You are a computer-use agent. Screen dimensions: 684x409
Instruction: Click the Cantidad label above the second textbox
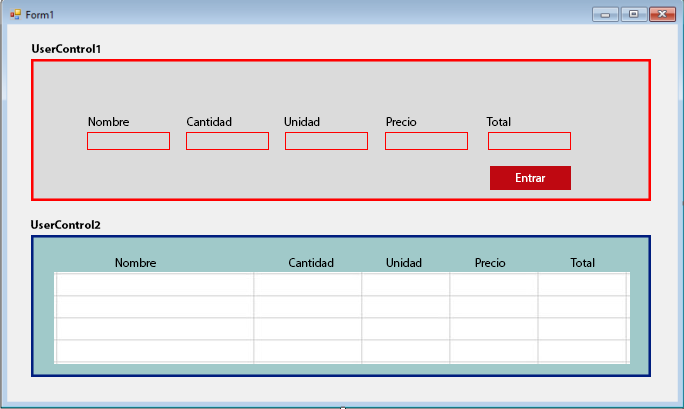tap(209, 122)
